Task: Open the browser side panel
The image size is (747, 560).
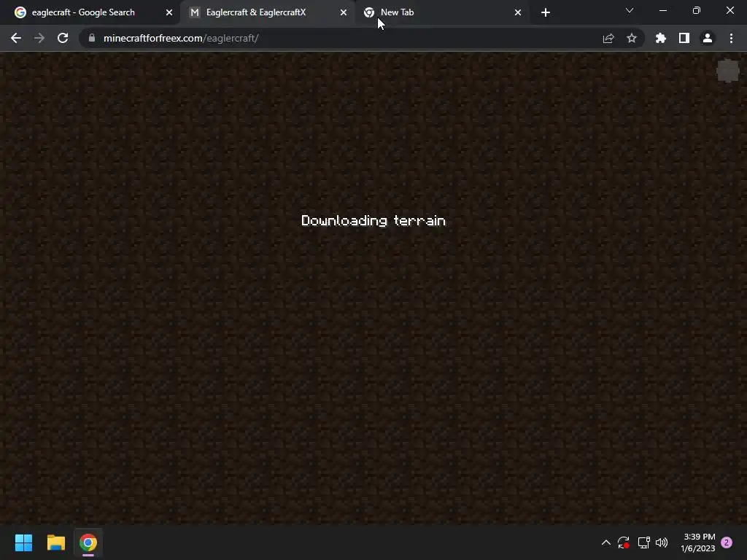Action: tap(684, 38)
